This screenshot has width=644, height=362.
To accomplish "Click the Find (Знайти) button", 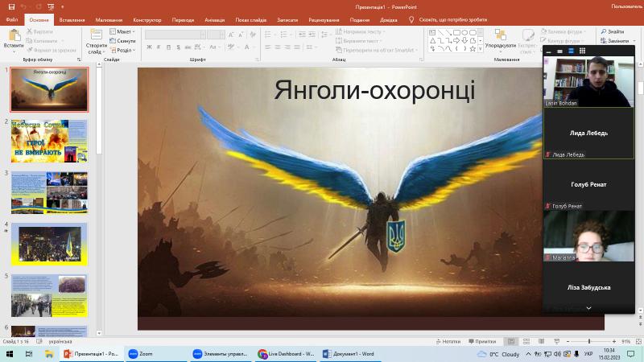I will coord(612,31).
